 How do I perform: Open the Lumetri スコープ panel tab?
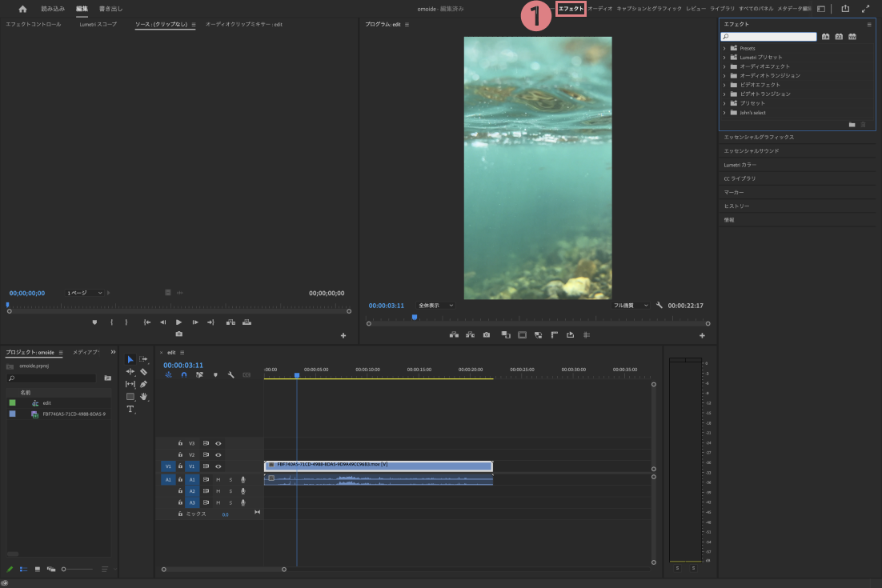98,25
